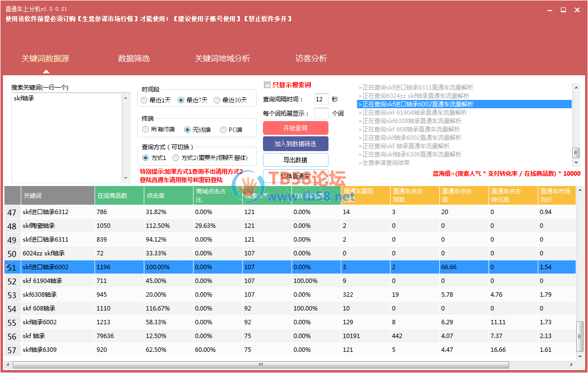
Task: Select row 53 skf6308轴承
Action: click(x=290, y=295)
